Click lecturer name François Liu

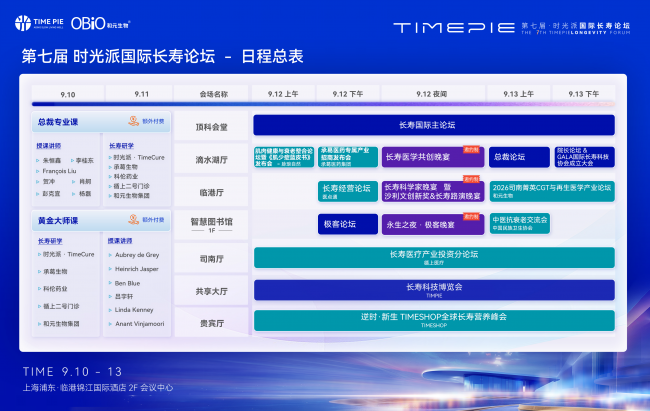coord(59,171)
